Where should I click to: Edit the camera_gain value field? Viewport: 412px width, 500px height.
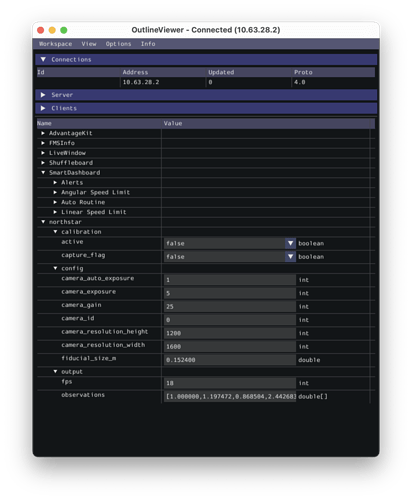tap(230, 307)
